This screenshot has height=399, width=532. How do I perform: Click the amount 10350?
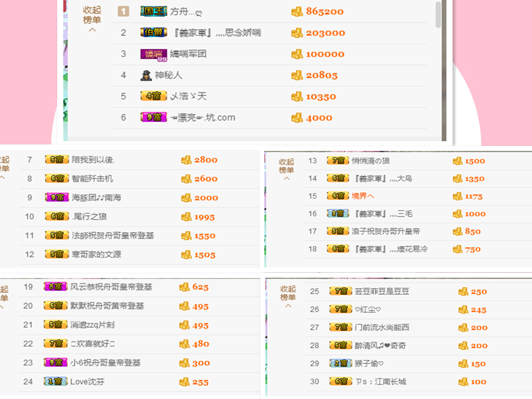[x=321, y=97]
